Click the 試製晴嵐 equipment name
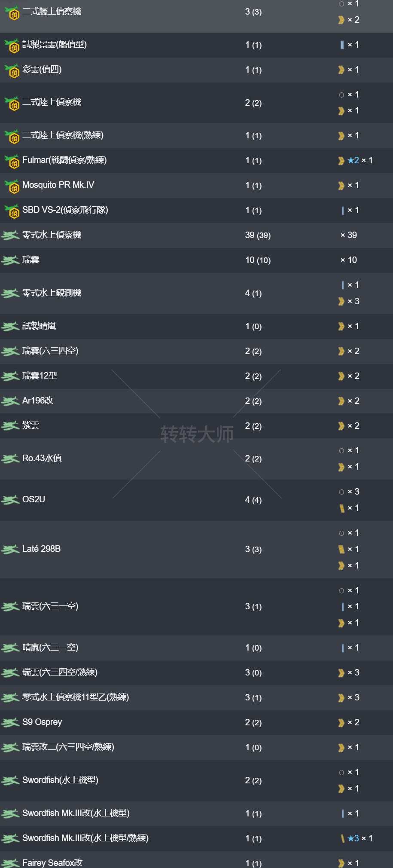Image resolution: width=393 pixels, height=868 pixels. pyautogui.click(x=39, y=326)
